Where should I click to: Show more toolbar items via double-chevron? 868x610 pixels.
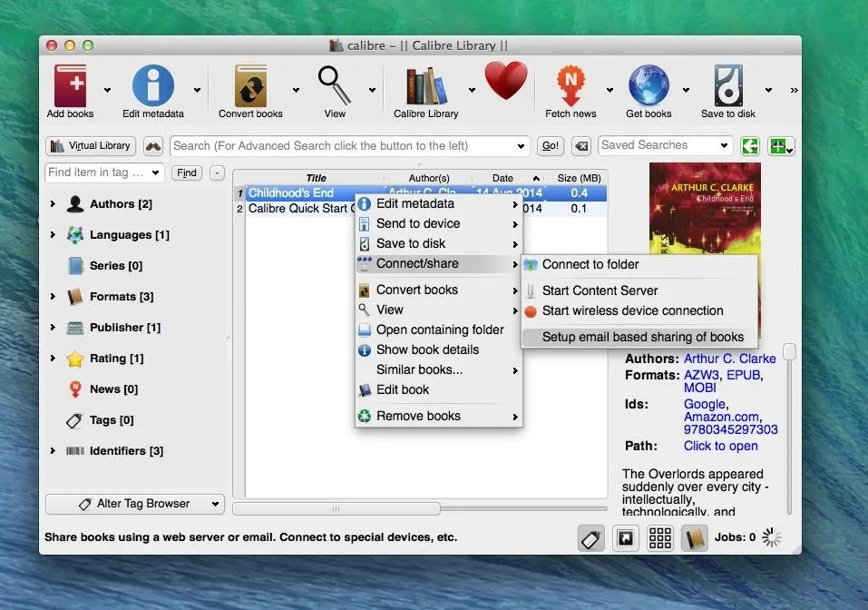(x=794, y=90)
